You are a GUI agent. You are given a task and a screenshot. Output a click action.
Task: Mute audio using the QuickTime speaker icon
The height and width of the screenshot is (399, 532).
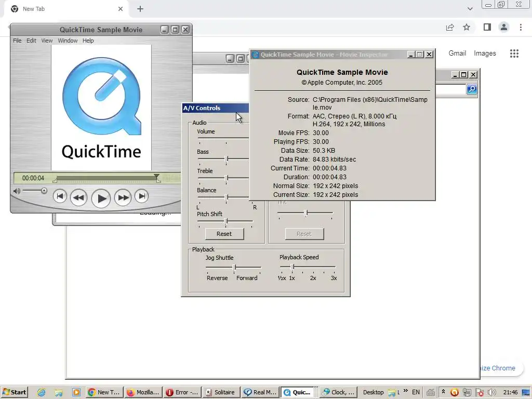tap(17, 191)
